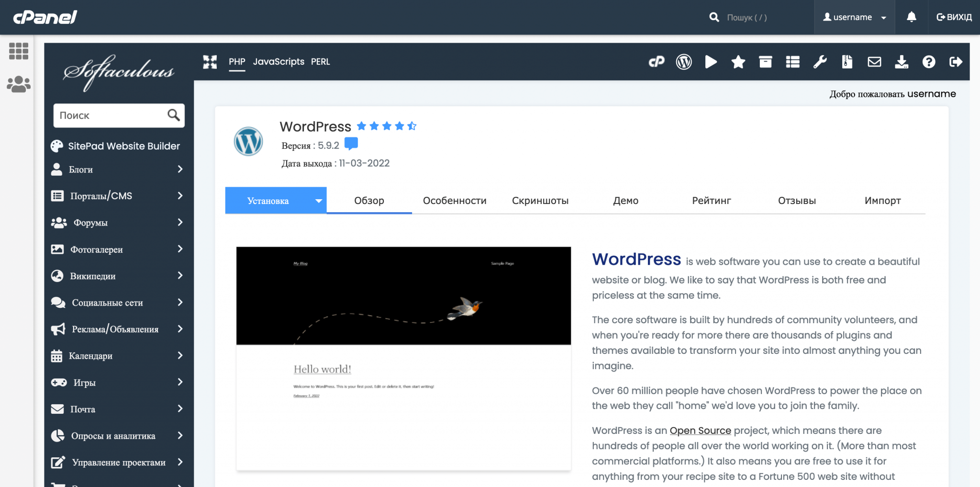Click the cPanel icon in the Softaculous toolbar

point(657,61)
